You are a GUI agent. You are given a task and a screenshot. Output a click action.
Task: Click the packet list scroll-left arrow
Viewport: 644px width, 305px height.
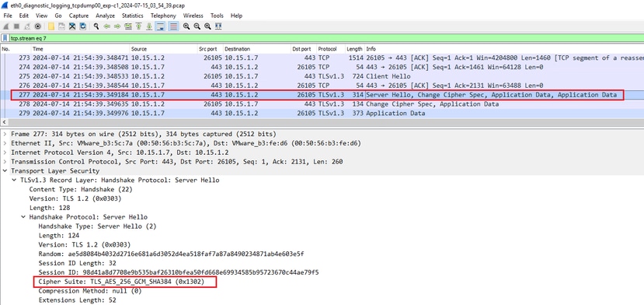(4, 122)
